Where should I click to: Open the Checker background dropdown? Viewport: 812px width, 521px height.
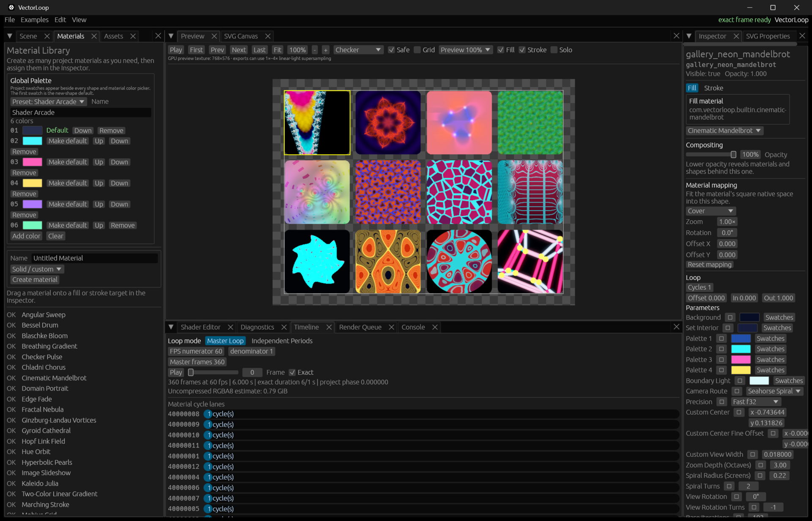[358, 50]
